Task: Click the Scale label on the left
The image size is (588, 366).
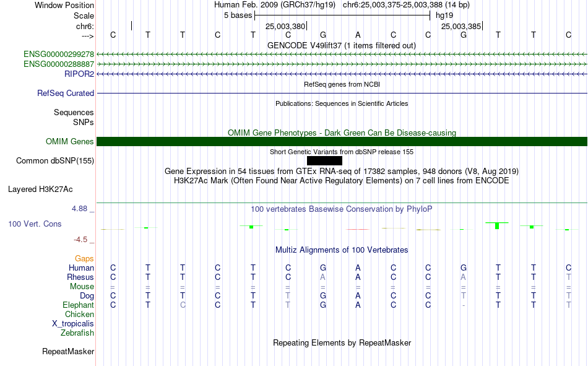Action: (84, 15)
